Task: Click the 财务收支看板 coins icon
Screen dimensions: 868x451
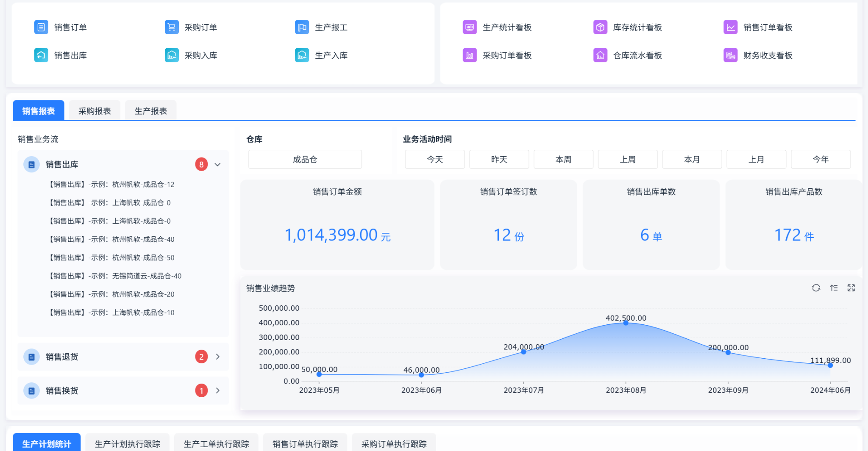Action: pyautogui.click(x=730, y=55)
